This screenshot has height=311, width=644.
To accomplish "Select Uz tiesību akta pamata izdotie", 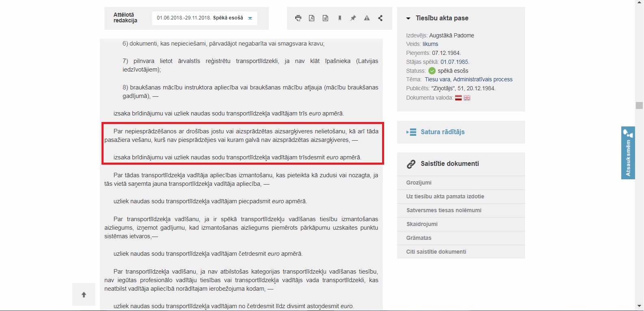I will tap(445, 196).
